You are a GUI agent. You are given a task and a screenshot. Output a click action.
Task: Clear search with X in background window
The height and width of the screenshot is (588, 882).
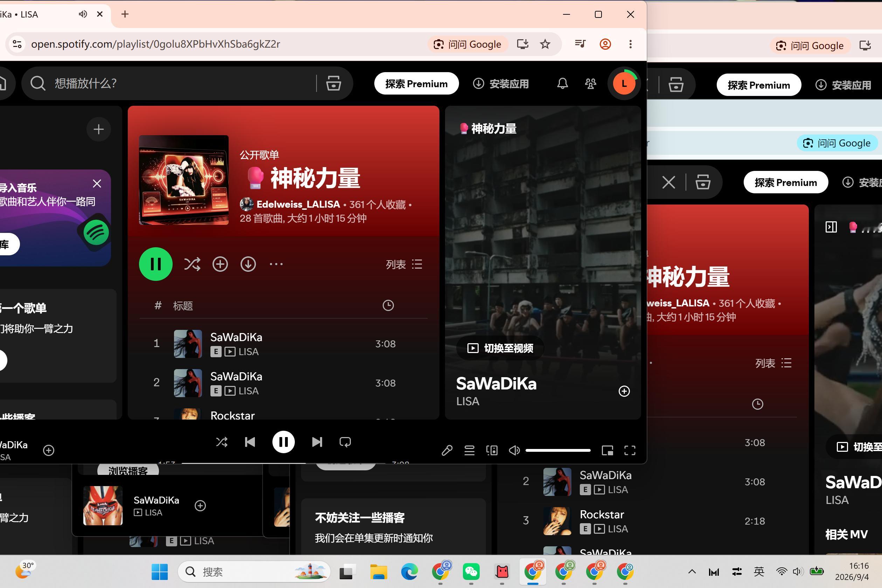669,182
